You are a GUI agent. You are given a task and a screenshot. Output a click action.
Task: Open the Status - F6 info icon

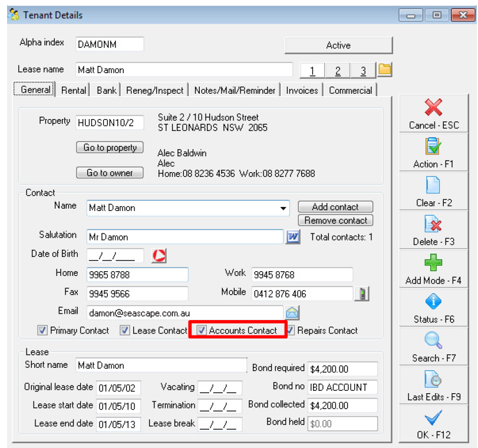(x=433, y=301)
